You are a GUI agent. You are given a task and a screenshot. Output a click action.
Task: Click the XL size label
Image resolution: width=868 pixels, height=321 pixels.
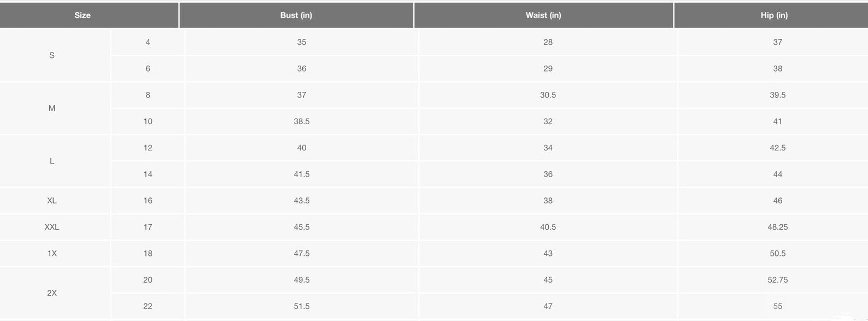[52, 201]
